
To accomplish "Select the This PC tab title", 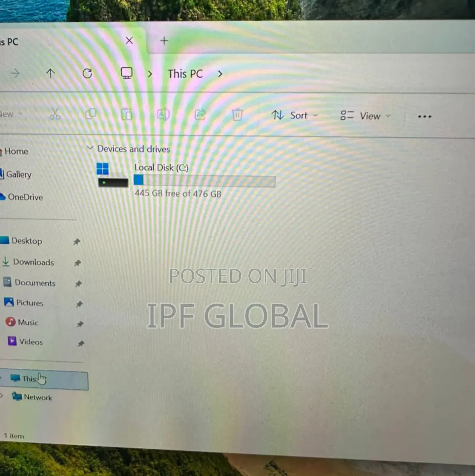I will point(9,42).
